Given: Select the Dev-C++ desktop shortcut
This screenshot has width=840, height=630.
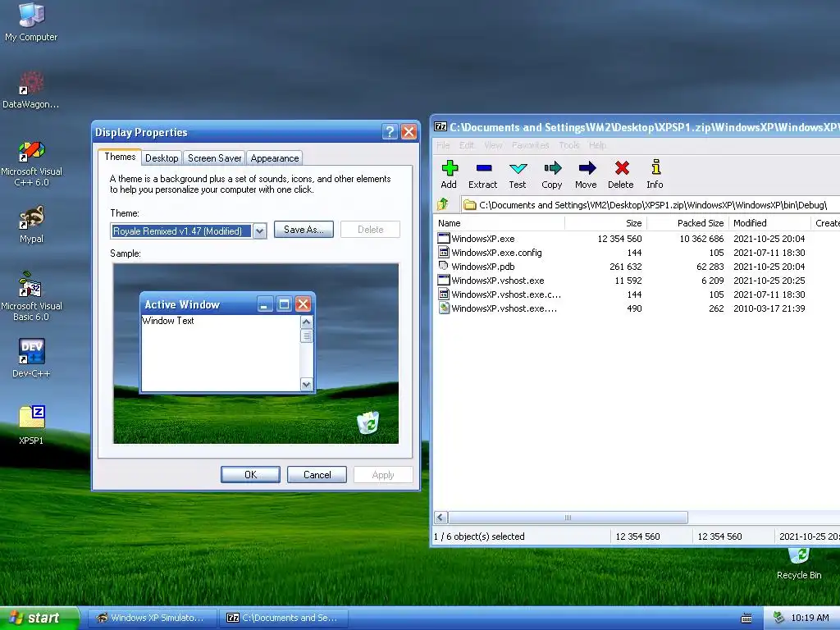Looking at the screenshot, I should (31, 358).
